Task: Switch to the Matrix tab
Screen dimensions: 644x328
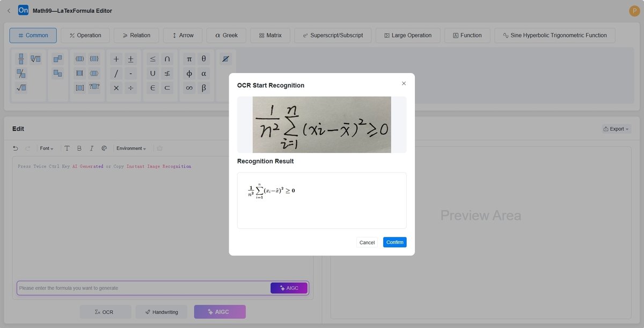Action: pos(270,35)
